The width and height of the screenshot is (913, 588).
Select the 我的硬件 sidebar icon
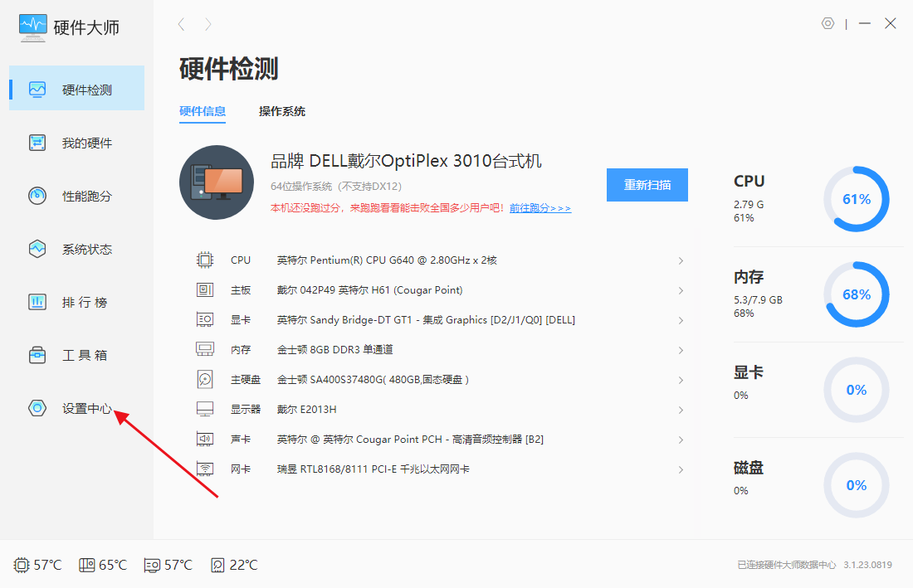(x=37, y=143)
